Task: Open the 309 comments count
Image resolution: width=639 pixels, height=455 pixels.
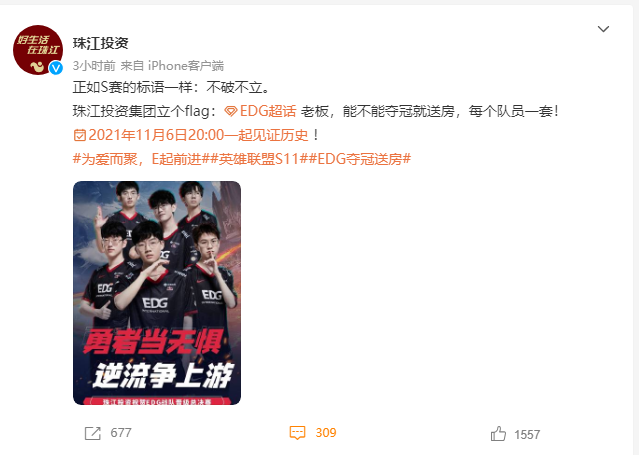Action: coord(326,433)
